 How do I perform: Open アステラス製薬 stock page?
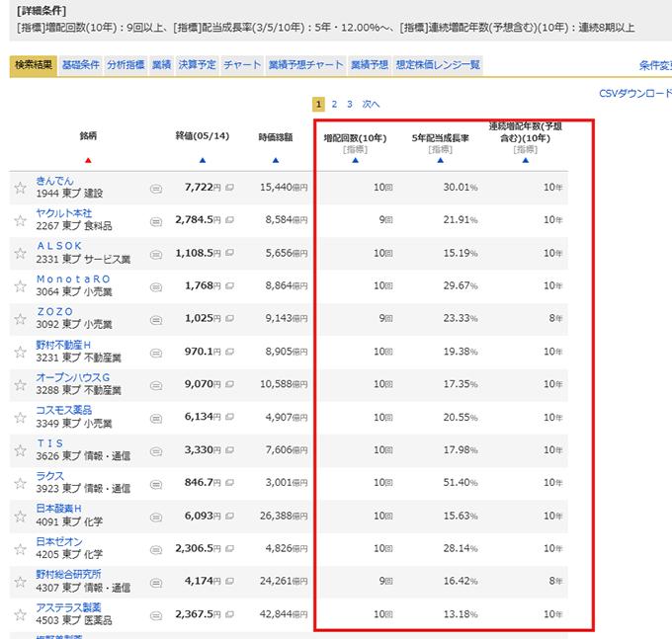[68, 607]
